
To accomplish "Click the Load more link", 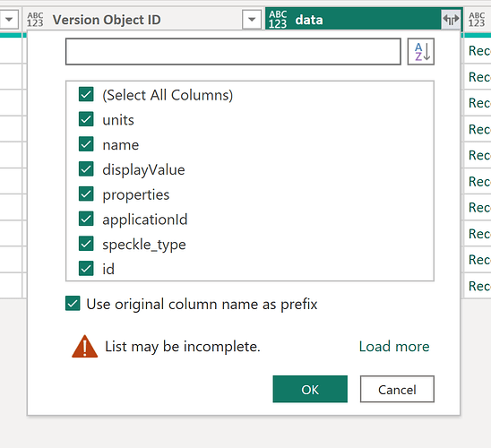I will coord(394,347).
